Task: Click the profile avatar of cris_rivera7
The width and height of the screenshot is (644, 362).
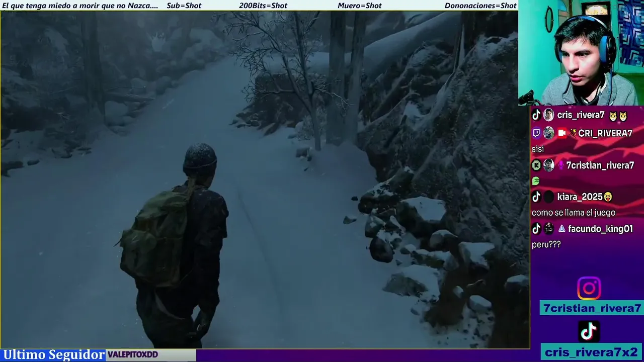Action: (548, 115)
